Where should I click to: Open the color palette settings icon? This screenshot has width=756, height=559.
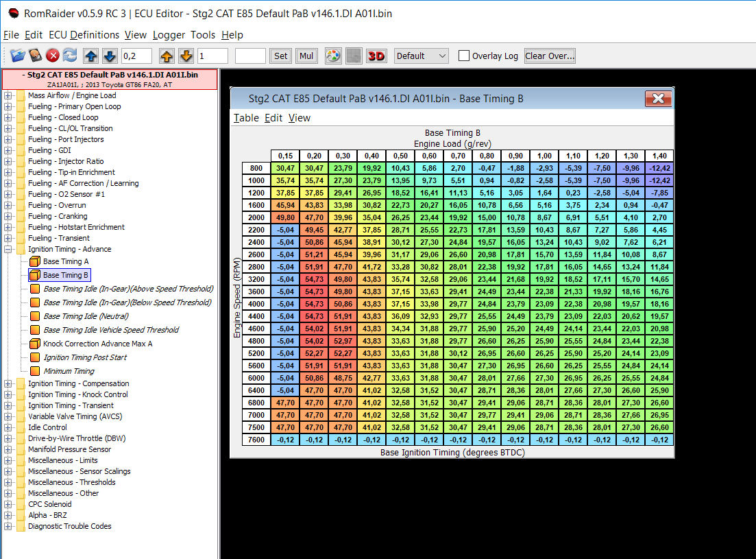click(332, 56)
